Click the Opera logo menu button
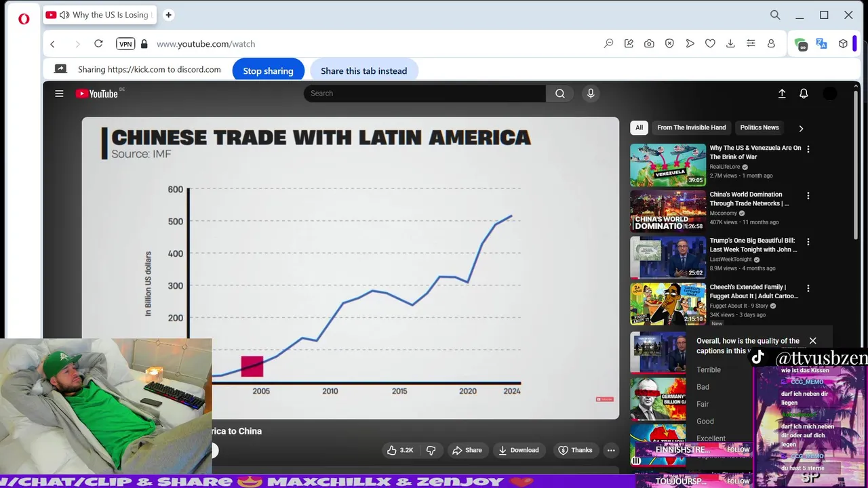Viewport: 868px width, 488px height. (24, 19)
